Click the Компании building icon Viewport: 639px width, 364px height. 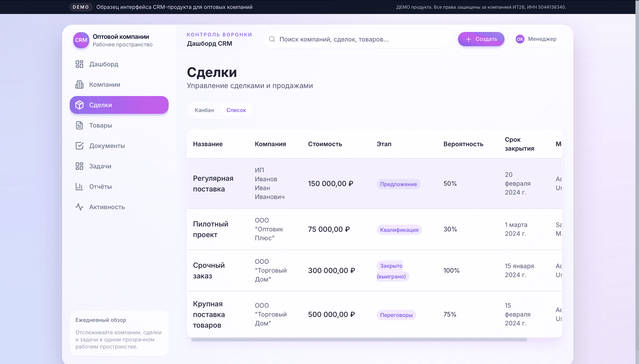click(79, 85)
